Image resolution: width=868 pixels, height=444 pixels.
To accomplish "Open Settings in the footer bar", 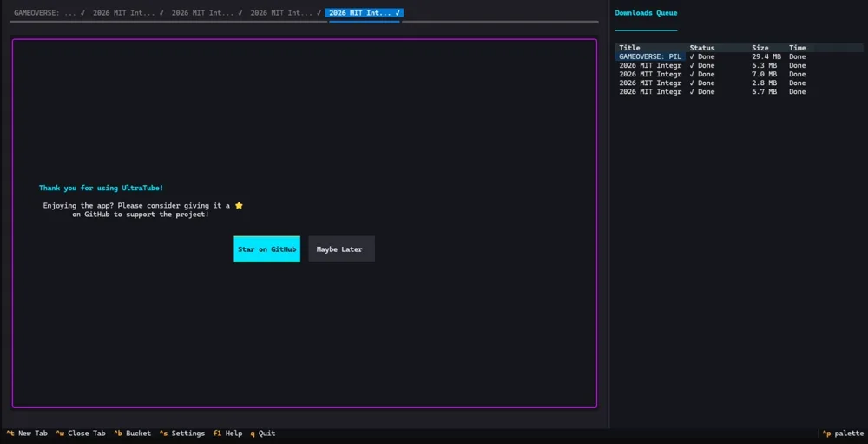I will [182, 434].
